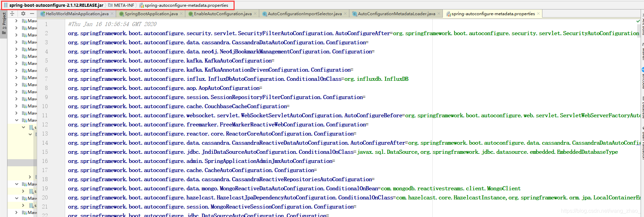Screen dimensions: 644x217
Task: Click SpringApplicationAdminJmxAutoConfiguration= line
Action: 202,161
